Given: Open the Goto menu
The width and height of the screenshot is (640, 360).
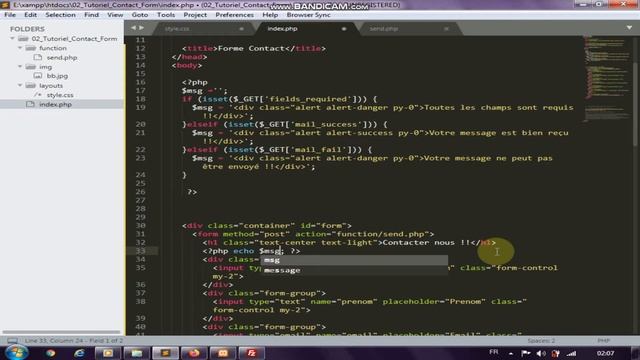Looking at the screenshot, I should pos(140,15).
